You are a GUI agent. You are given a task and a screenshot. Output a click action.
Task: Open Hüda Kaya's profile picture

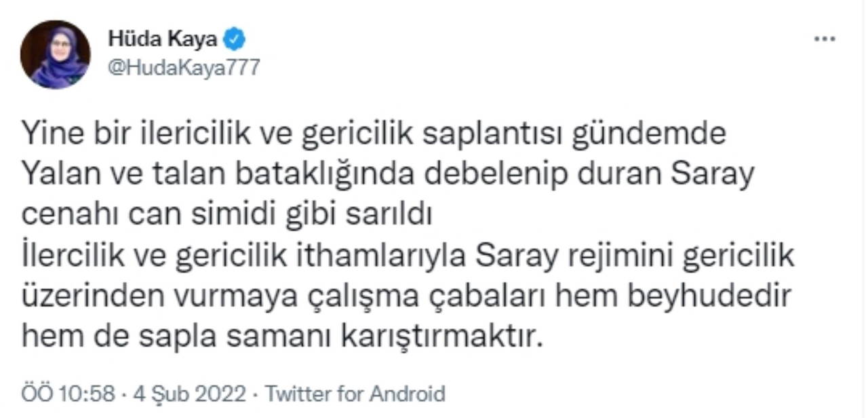coord(55,55)
